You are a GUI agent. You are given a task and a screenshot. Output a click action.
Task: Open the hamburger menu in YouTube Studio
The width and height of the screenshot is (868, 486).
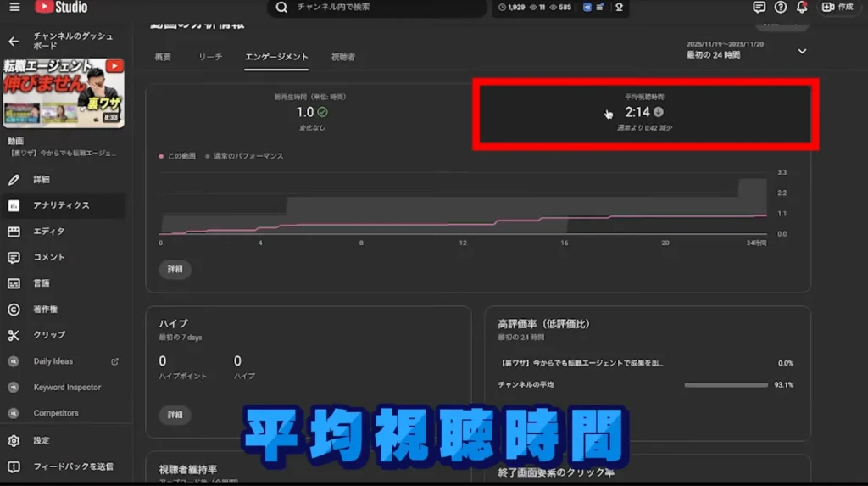(14, 8)
